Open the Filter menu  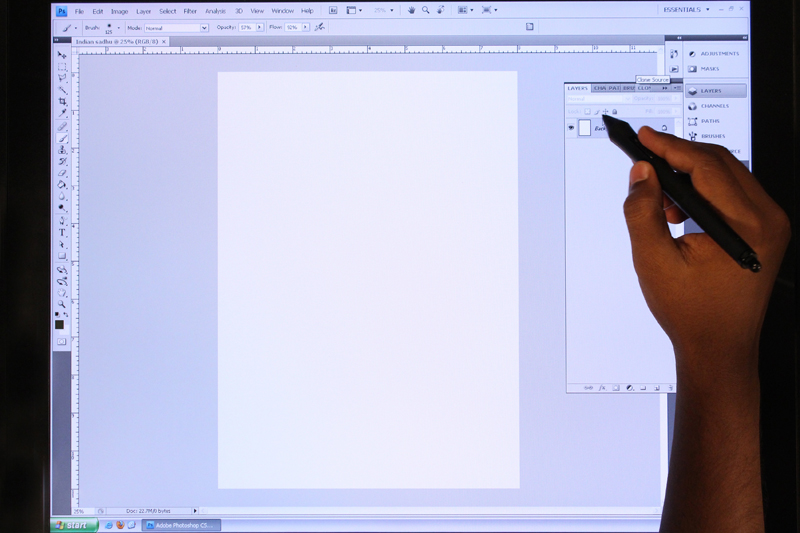click(190, 11)
